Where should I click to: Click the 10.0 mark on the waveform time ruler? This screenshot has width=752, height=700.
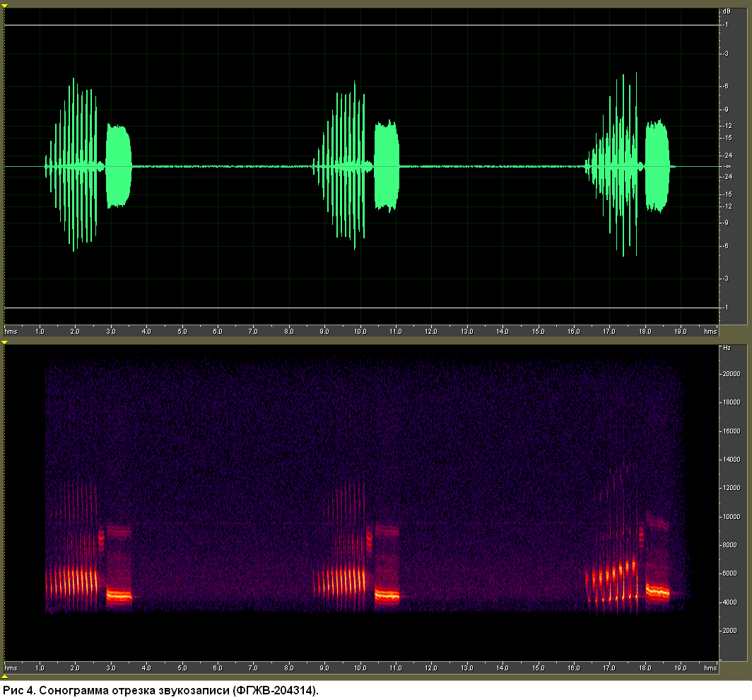coord(360,331)
